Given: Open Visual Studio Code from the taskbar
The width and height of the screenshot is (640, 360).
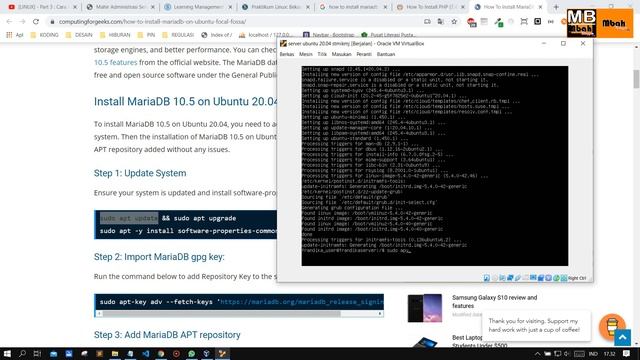Looking at the screenshot, I should point(146,353).
